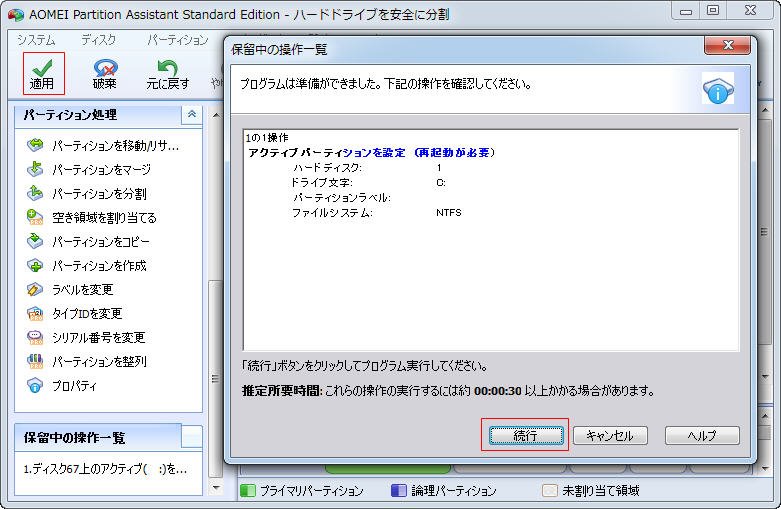Viewport: 781px width, 509px height.
Task: Select パーティションを作成 text entry
Action: 99,265
